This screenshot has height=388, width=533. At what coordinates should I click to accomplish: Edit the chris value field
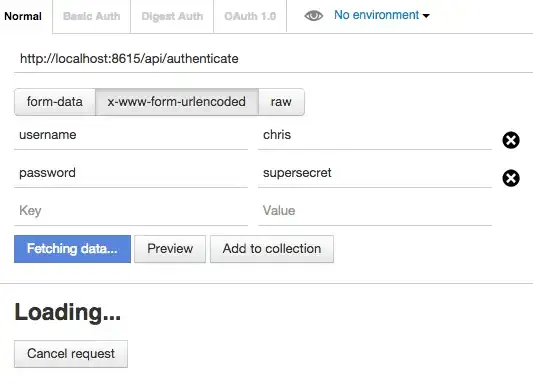tap(375, 135)
